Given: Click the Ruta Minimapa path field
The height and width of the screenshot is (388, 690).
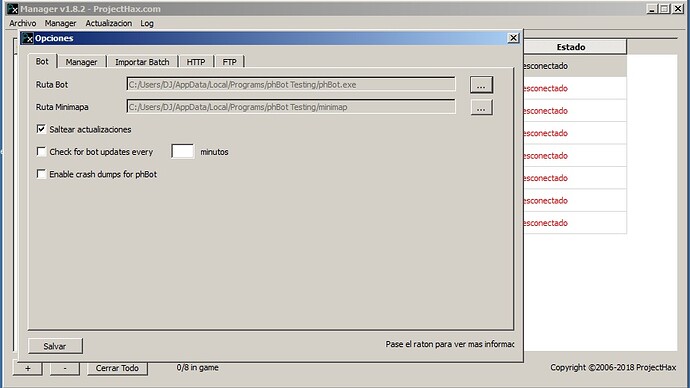Looking at the screenshot, I should click(291, 107).
